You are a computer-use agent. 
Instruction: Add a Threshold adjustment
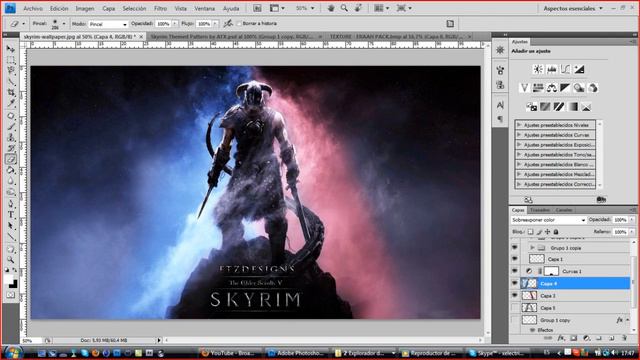point(559,107)
